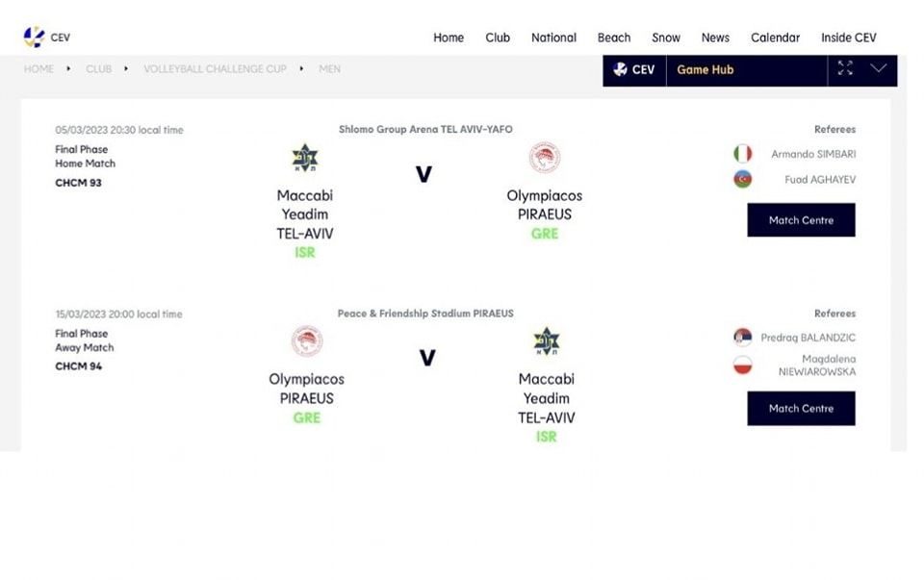
Task: Click Maccabi Yeadim logo in first match
Action: pos(305,158)
